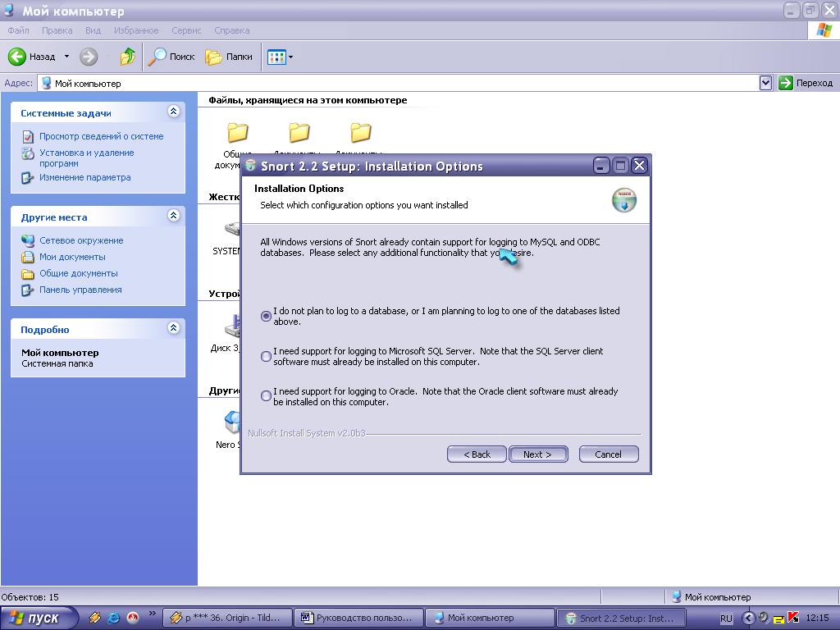This screenshot has height=630, width=840.
Task: Open Просмотр сведений о системе link
Action: pos(101,136)
